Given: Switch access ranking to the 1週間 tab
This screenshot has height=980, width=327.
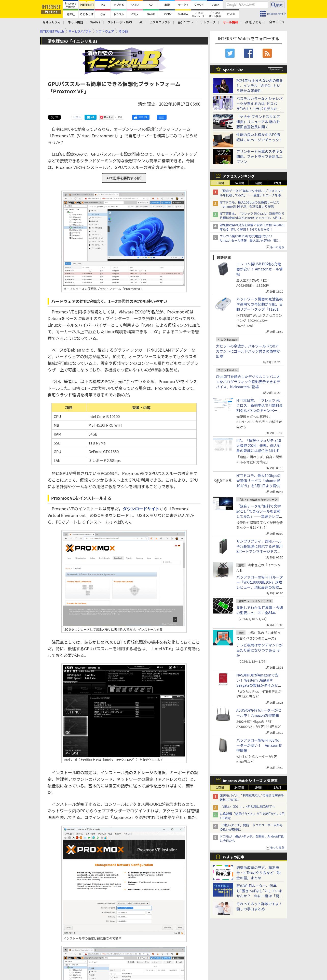Looking at the screenshot, I should (x=258, y=183).
